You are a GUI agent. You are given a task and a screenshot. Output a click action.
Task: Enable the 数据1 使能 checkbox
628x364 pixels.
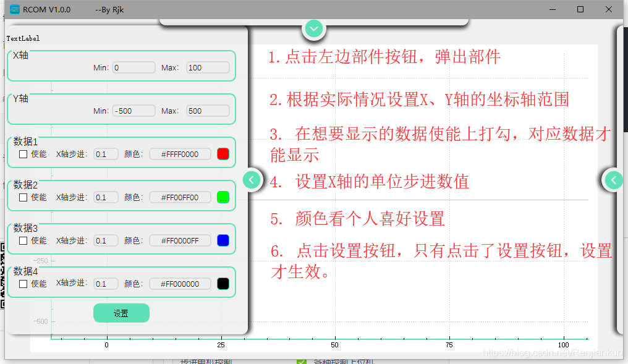click(x=23, y=154)
